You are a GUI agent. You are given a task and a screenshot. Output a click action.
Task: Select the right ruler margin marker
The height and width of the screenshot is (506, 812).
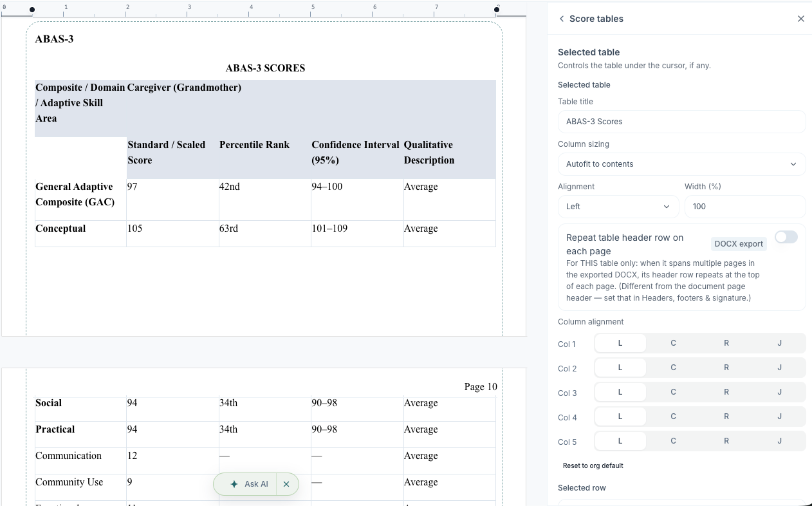click(497, 10)
